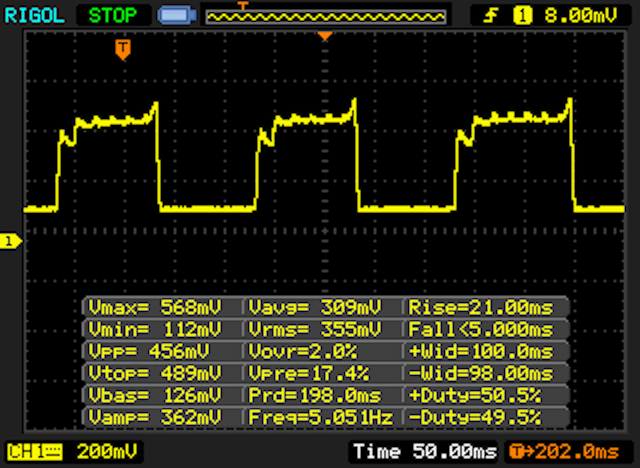The height and width of the screenshot is (468, 640).
Task: Click the Vrms= 355mV measurement
Action: (314, 329)
